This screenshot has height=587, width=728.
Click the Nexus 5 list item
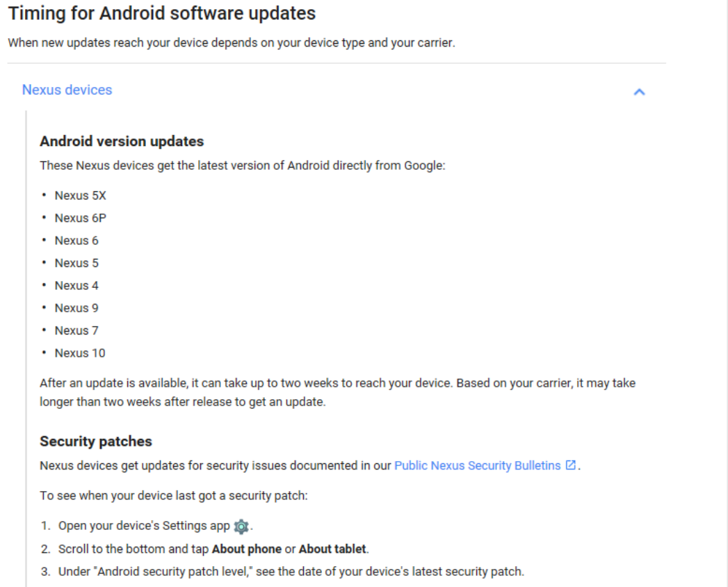tap(76, 263)
